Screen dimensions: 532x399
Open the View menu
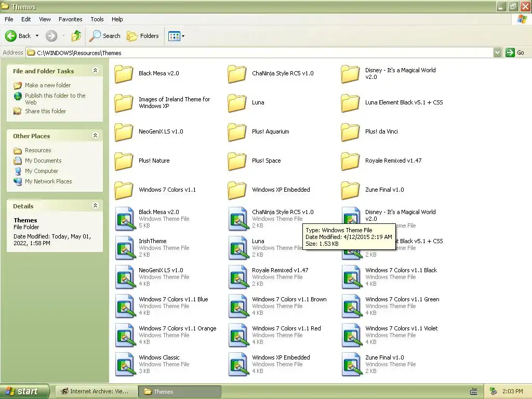[45, 19]
